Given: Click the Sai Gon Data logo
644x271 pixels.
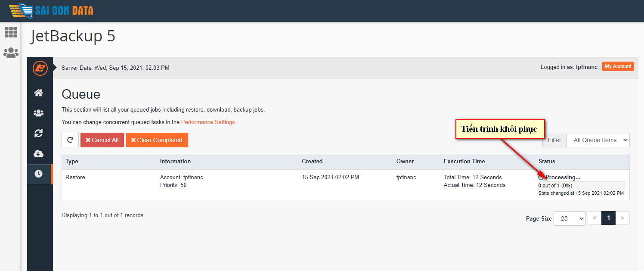Looking at the screenshot, I should (51, 10).
